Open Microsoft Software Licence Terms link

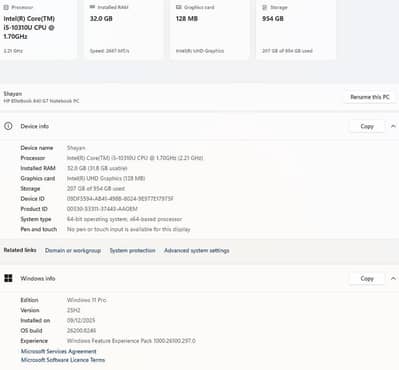pyautogui.click(x=63, y=360)
